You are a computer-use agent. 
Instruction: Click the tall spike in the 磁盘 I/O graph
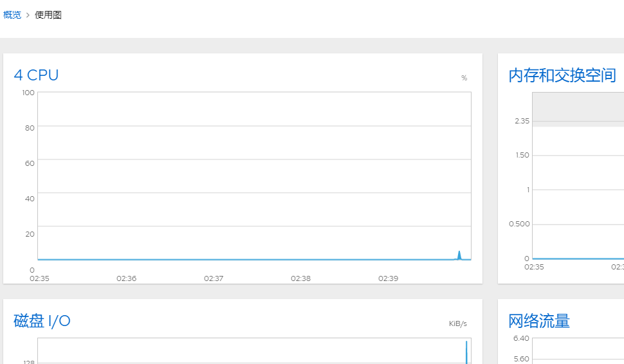(466, 351)
